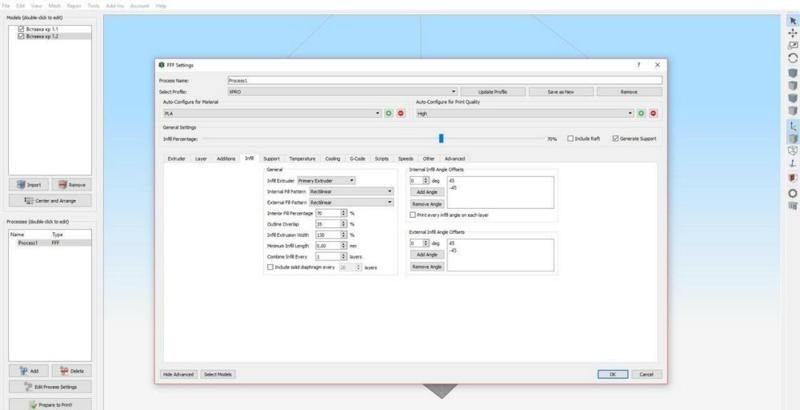
Task: Enable the Include Raft checkbox
Action: [x=570, y=139]
